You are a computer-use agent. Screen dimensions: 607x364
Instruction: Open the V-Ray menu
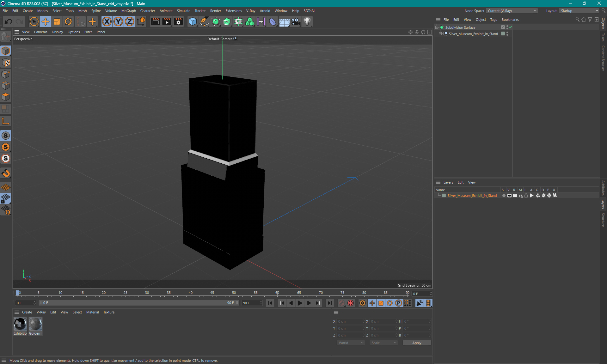click(251, 11)
